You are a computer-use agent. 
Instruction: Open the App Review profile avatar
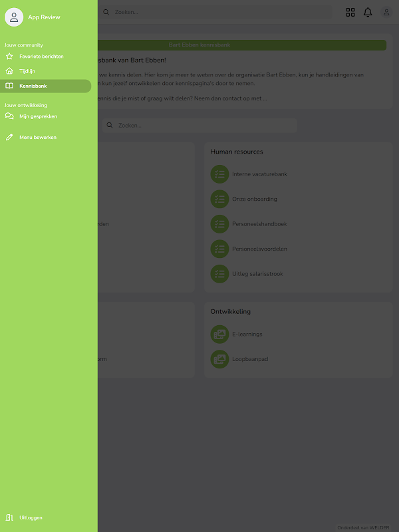(x=14, y=17)
